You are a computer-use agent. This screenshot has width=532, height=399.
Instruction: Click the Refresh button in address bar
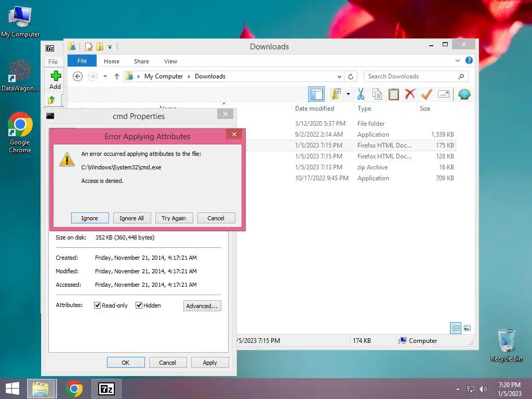click(x=351, y=76)
